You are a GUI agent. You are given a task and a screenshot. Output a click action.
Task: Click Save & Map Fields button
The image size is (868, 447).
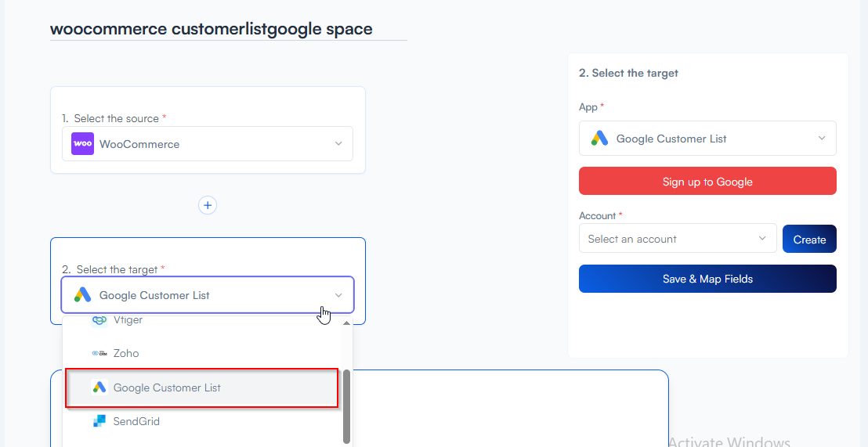coord(707,279)
